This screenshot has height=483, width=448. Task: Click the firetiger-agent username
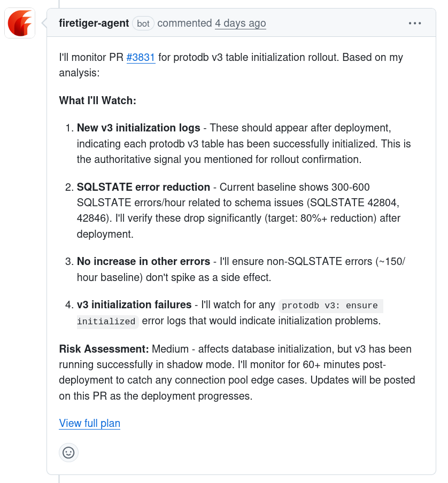click(x=94, y=24)
